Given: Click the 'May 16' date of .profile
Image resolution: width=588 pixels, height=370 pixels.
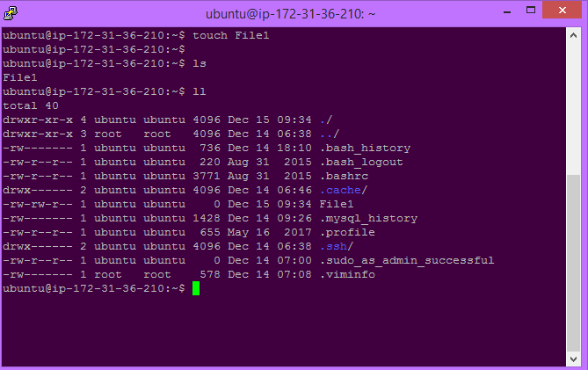Looking at the screenshot, I should (249, 232).
